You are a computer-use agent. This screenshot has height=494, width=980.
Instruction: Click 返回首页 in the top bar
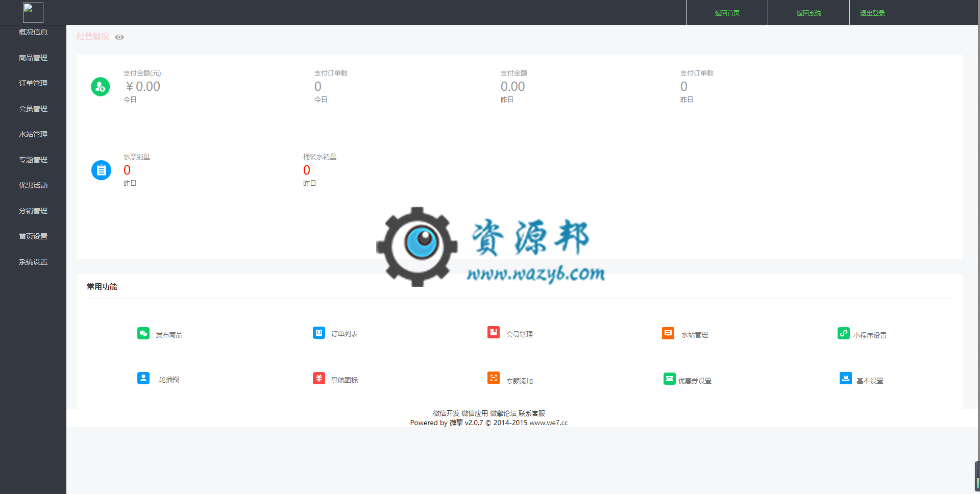[x=727, y=13]
